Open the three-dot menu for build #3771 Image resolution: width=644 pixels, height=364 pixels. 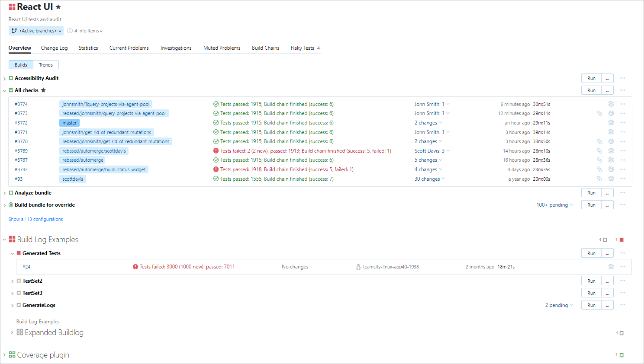tap(623, 132)
